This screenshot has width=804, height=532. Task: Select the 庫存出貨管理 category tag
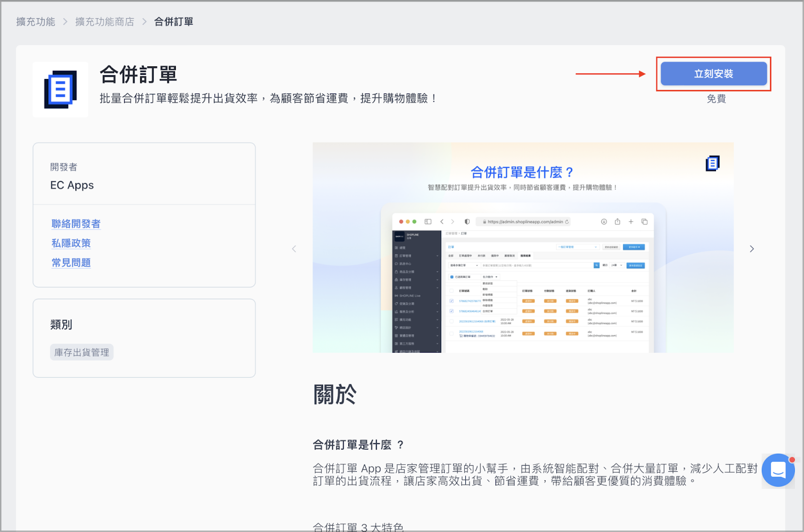coord(82,352)
